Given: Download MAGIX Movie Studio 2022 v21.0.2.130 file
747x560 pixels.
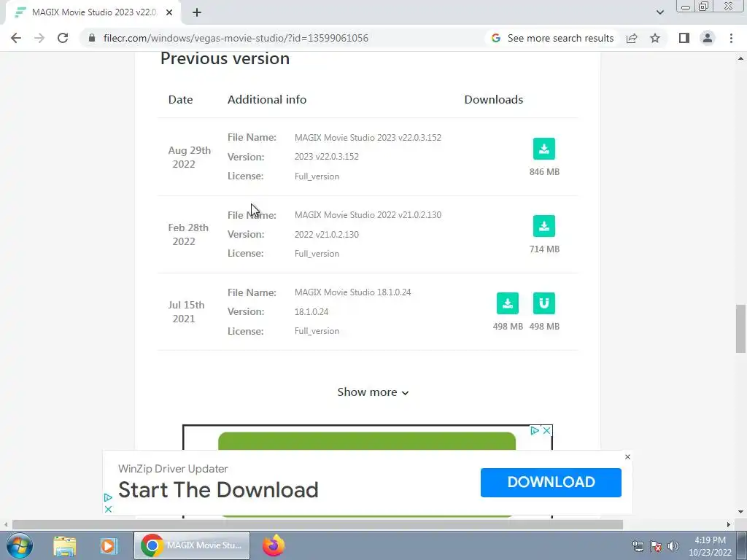Looking at the screenshot, I should [543, 226].
